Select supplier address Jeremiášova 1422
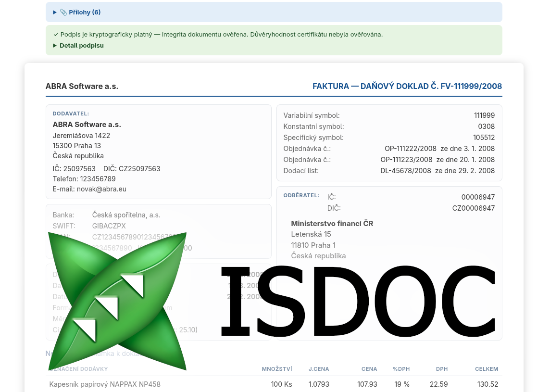Image resolution: width=550 pixels, height=392 pixels. coord(81,136)
